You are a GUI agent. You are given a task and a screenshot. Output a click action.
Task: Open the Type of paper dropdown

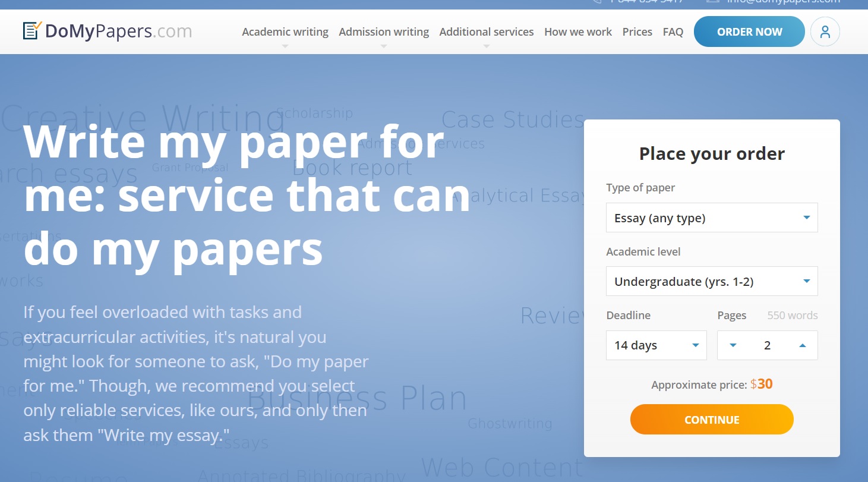coord(712,218)
